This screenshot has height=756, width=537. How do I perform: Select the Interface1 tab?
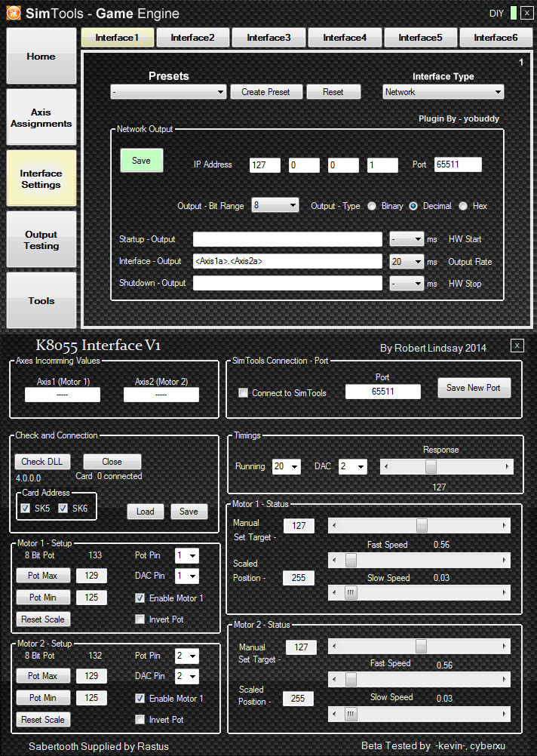coord(117,38)
